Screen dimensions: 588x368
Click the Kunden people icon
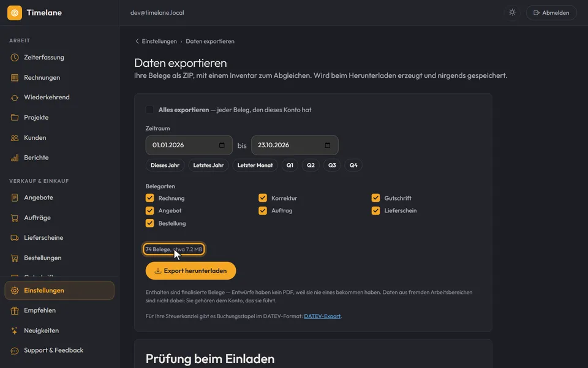click(15, 138)
